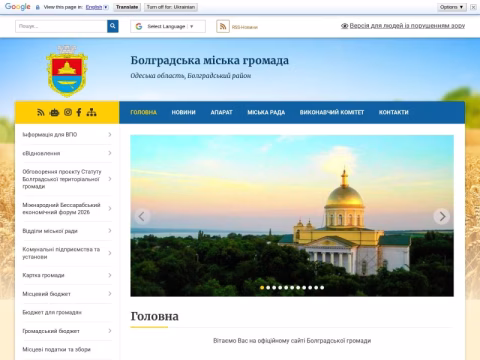Screen dimensions: 480x360
Task: Open the Options dropdown in translate bar
Action: pyautogui.click(x=452, y=7)
